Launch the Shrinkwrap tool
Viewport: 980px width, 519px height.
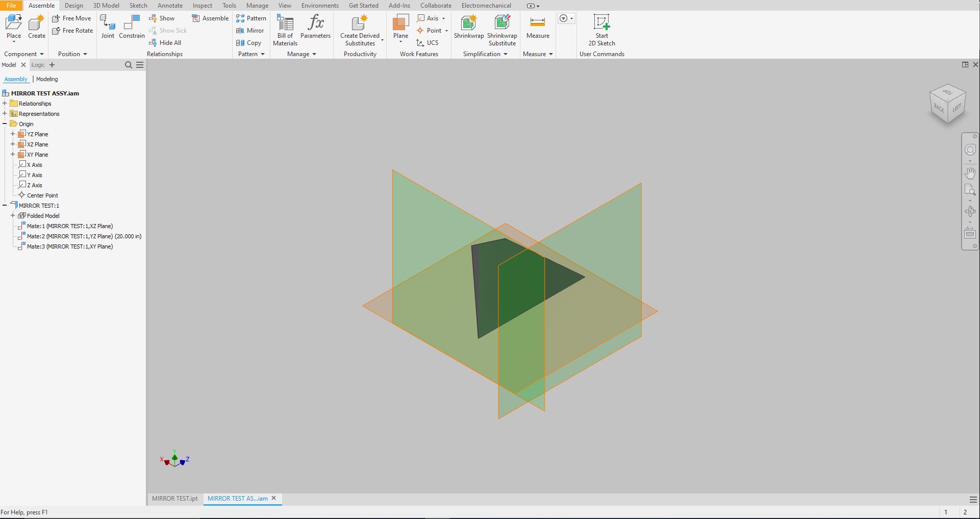[x=469, y=27]
